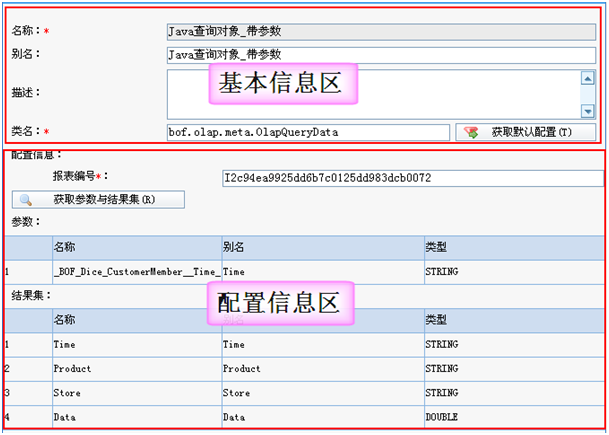The image size is (609, 435).
Task: Select parameter _BOF_Dice_CustomerMember__Time_ name cell
Action: click(x=137, y=272)
